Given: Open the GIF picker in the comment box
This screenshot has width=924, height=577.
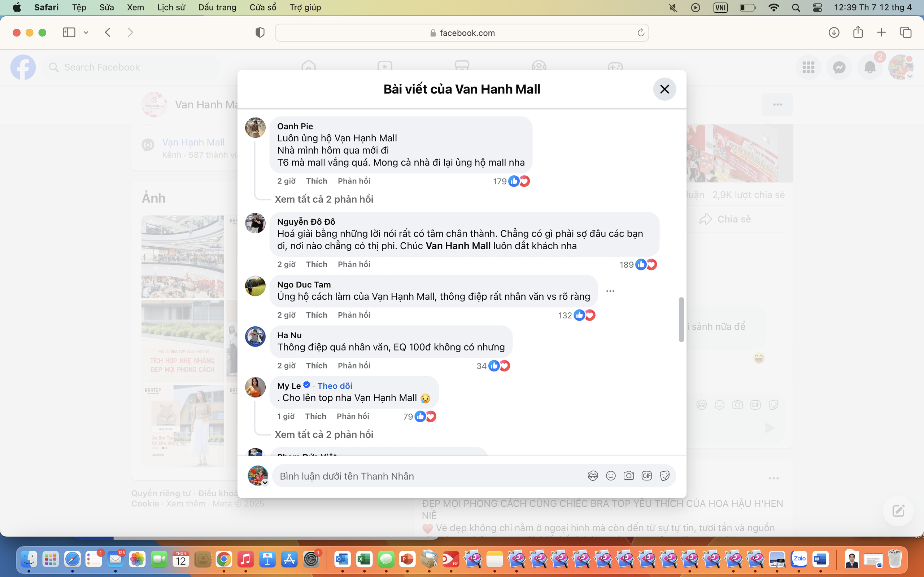Looking at the screenshot, I should [646, 476].
